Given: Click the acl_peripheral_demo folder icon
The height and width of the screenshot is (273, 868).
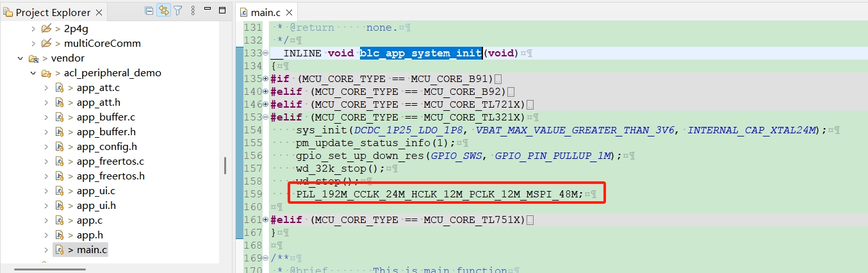Looking at the screenshot, I should pos(46,73).
